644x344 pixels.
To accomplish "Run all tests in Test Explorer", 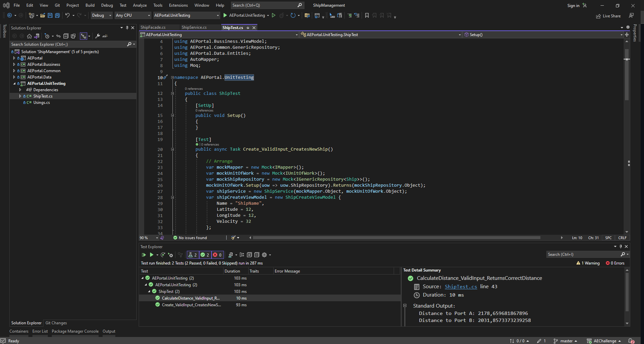I will tap(144, 255).
